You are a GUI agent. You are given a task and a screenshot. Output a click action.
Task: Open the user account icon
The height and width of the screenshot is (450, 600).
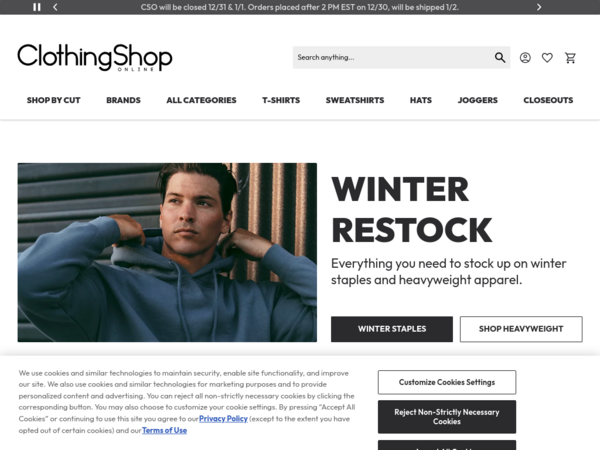pyautogui.click(x=525, y=58)
